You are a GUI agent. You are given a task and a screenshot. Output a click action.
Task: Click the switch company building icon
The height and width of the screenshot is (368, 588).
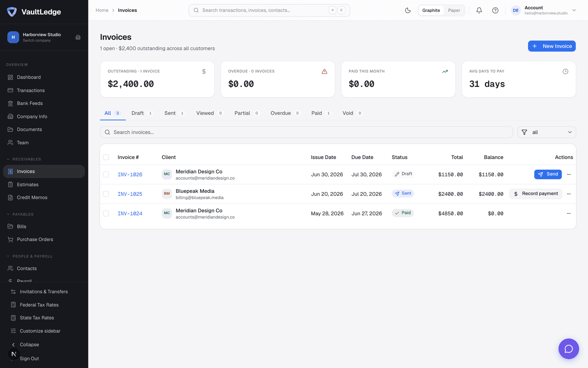point(78,37)
